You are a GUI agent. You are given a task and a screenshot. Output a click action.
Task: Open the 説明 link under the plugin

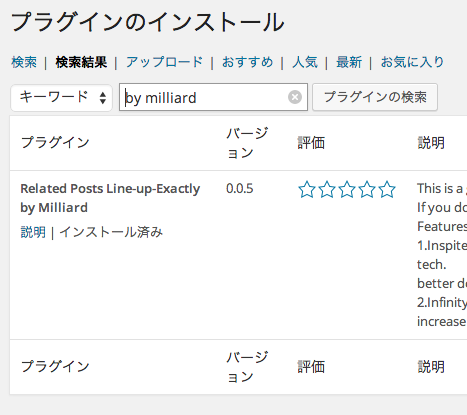pos(33,232)
